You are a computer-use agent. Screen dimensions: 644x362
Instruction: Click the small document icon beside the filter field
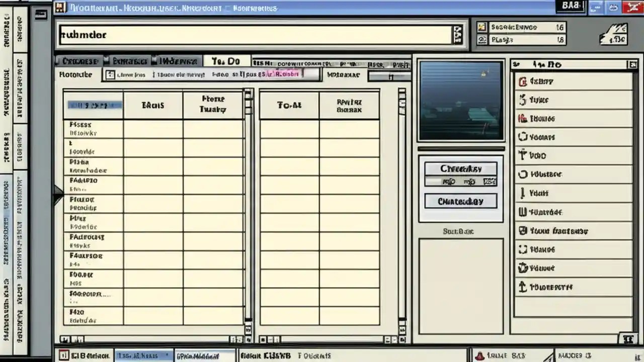point(111,74)
